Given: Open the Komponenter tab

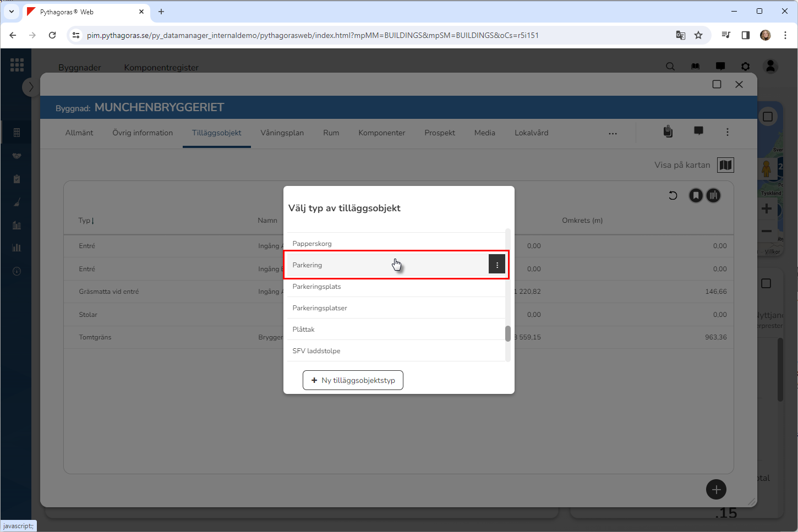Looking at the screenshot, I should [x=381, y=133].
